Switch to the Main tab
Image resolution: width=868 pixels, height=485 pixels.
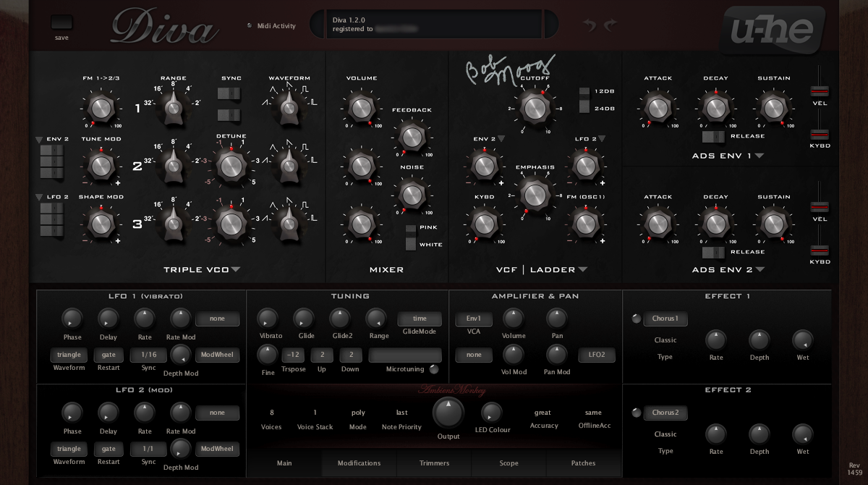click(284, 463)
